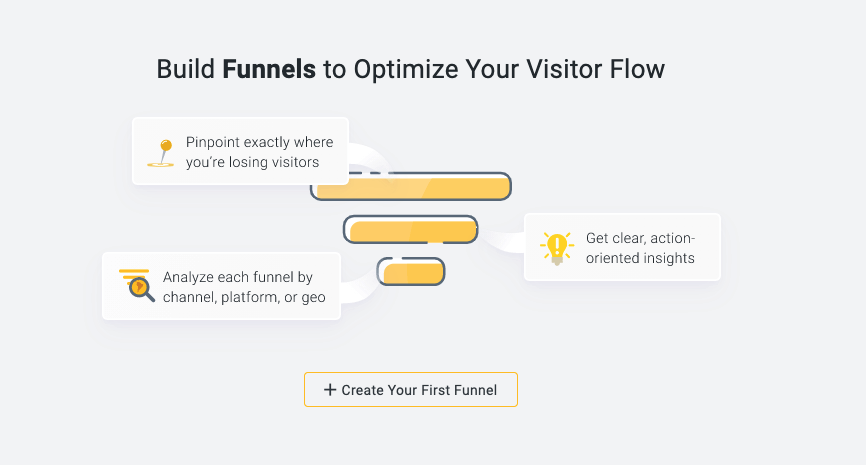Click the curved connector leading to analyze card
The width and height of the screenshot is (866, 465).
pos(360,290)
